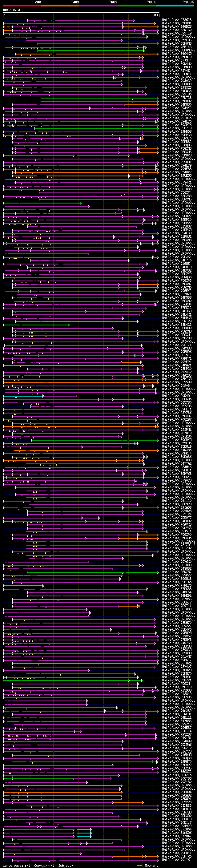Select hit label UniRef100_Q8RXN5
This screenshot has height=868, width=197.
(177, 199)
